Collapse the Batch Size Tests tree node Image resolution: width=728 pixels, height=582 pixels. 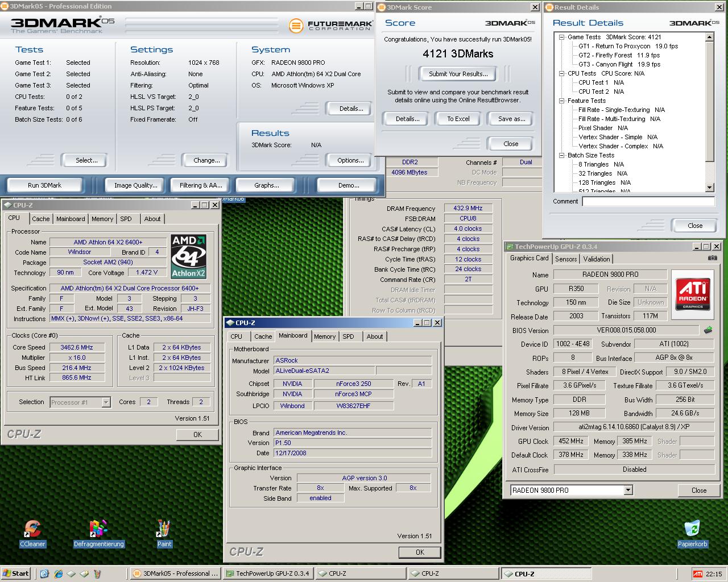(562, 155)
